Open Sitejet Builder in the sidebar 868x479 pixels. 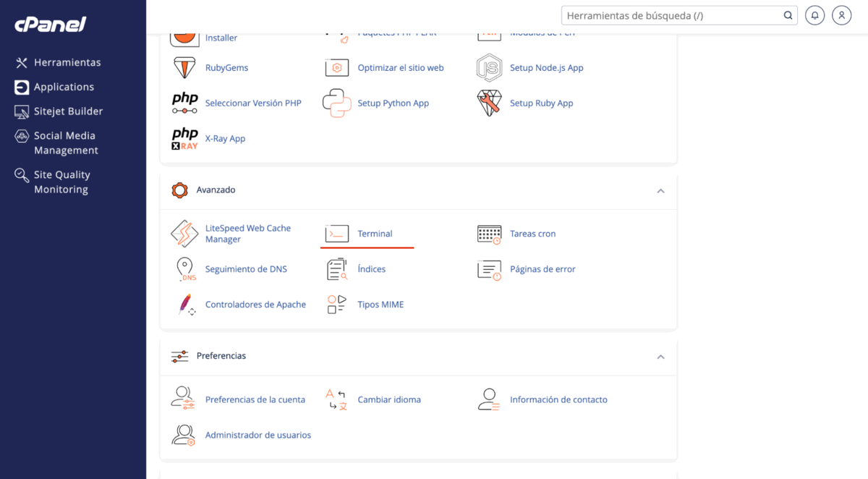click(68, 111)
